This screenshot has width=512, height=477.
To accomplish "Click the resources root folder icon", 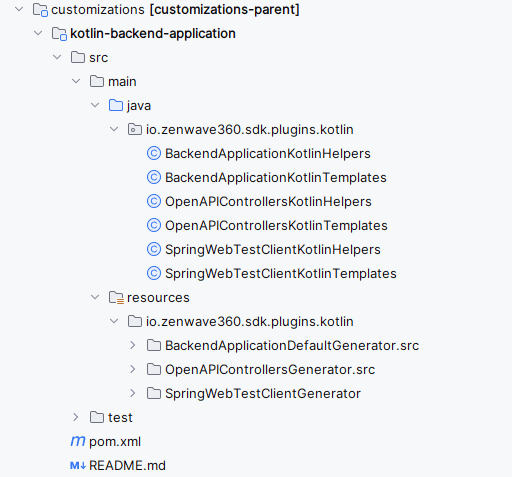I will (x=116, y=297).
